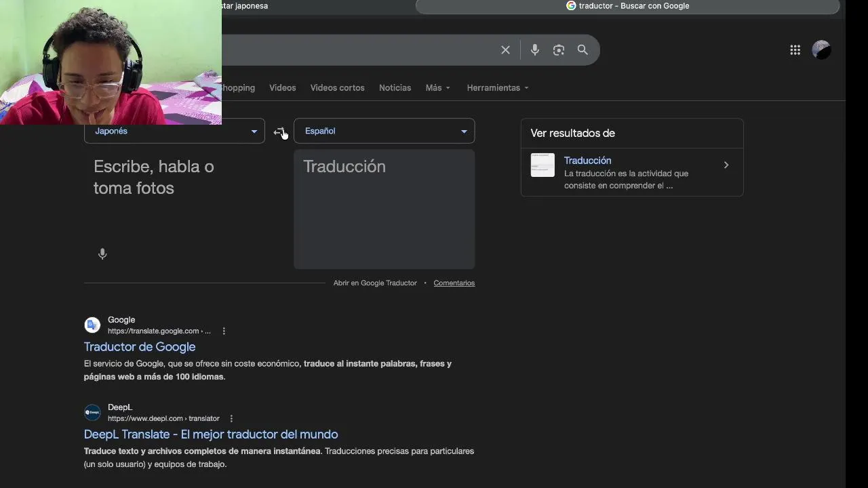Click the Comentarios link
The height and width of the screenshot is (488, 868).
(x=454, y=283)
